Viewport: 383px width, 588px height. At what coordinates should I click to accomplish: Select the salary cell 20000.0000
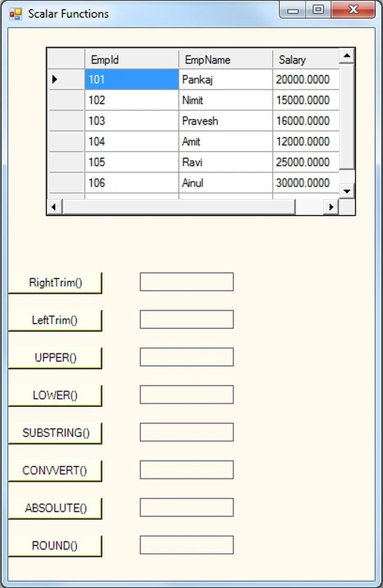click(x=306, y=80)
